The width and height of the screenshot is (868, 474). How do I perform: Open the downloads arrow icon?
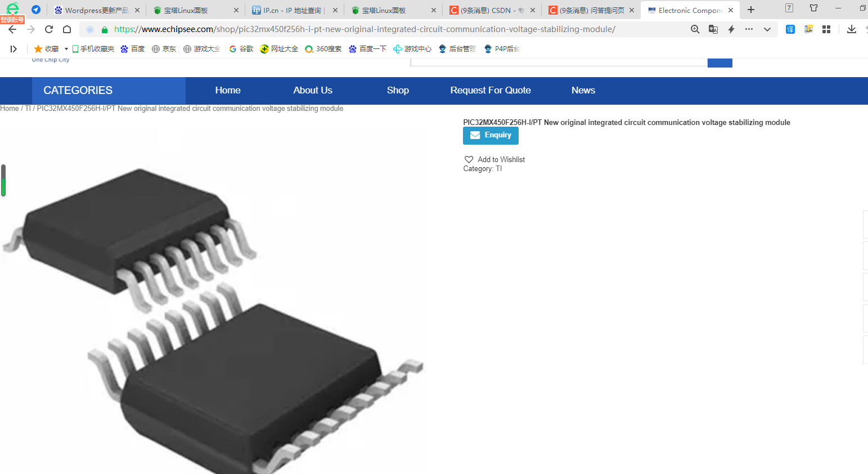click(x=852, y=29)
